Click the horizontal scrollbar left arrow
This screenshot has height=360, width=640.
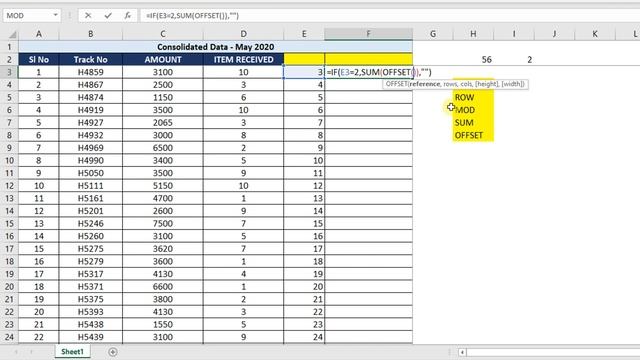462,352
